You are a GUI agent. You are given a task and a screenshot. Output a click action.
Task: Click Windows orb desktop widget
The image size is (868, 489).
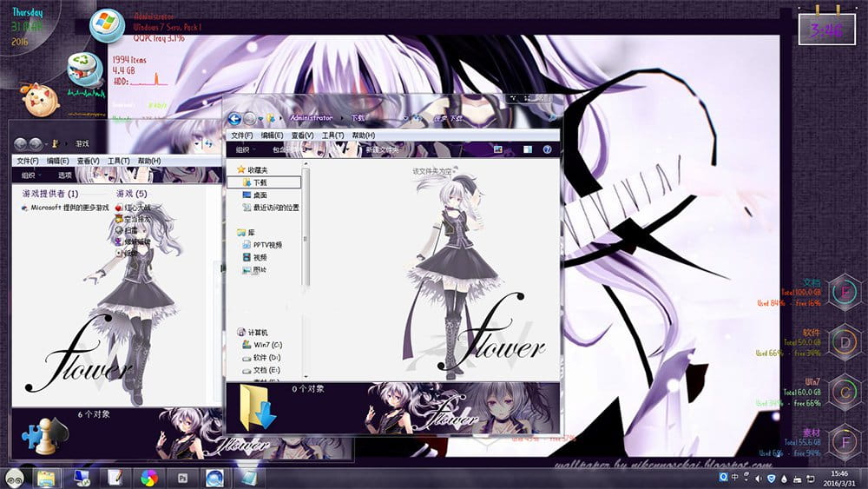(x=107, y=25)
